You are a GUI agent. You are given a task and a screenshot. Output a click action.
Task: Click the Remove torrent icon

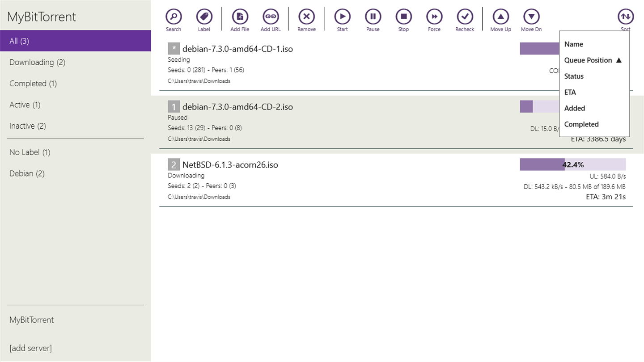point(306,17)
